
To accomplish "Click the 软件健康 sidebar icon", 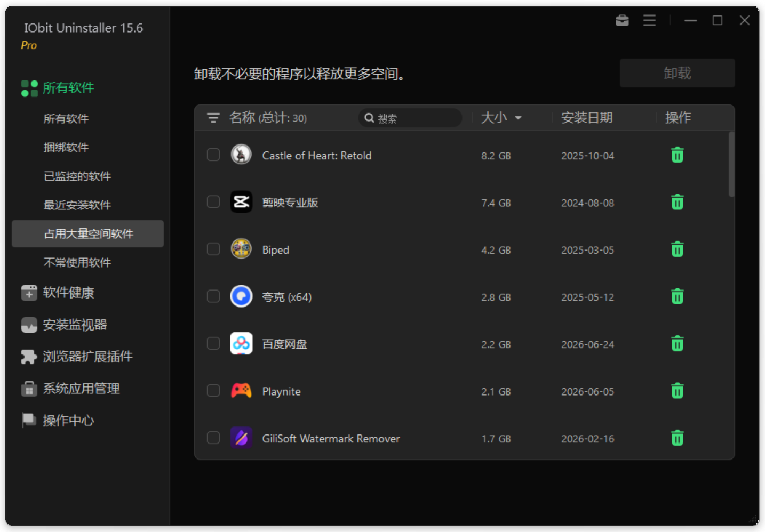I will tap(29, 293).
